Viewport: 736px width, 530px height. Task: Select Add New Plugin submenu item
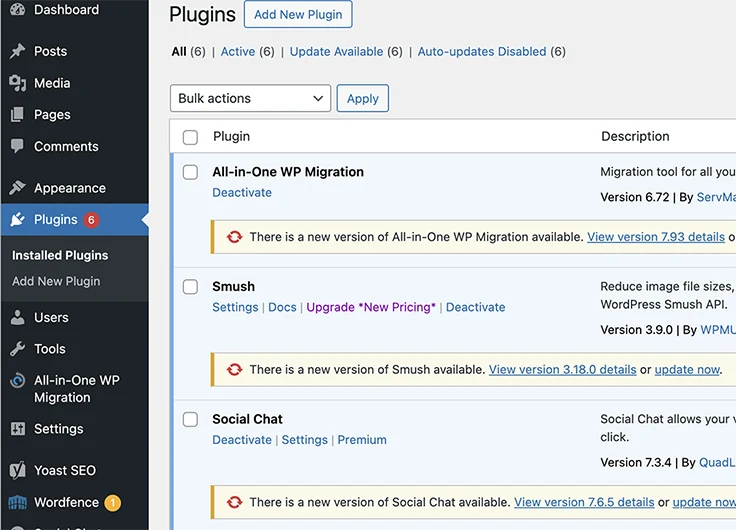(56, 281)
